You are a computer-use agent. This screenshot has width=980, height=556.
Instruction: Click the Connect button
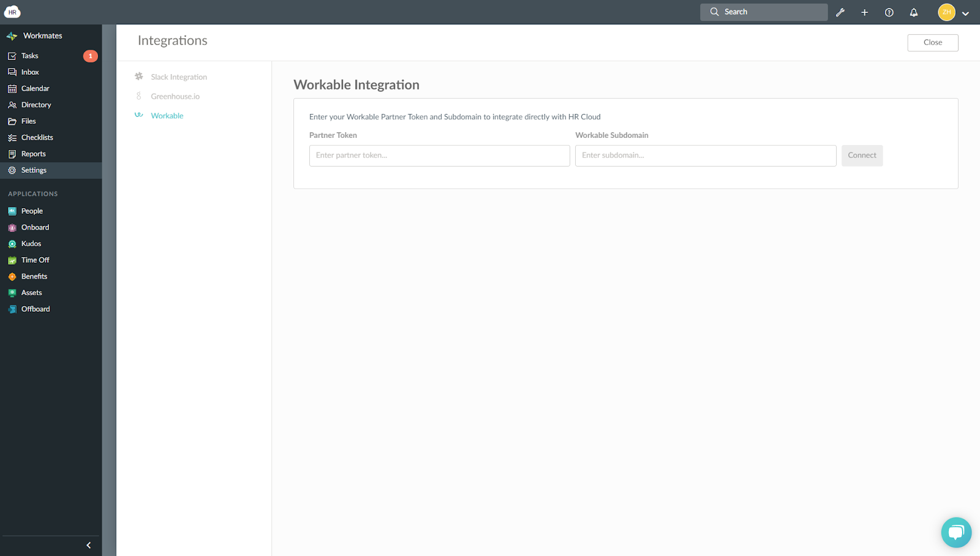point(862,156)
